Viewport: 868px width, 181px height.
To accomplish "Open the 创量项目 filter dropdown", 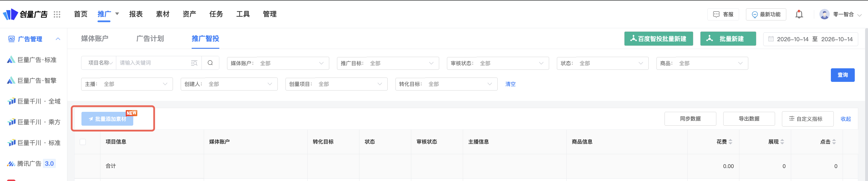I will [336, 84].
